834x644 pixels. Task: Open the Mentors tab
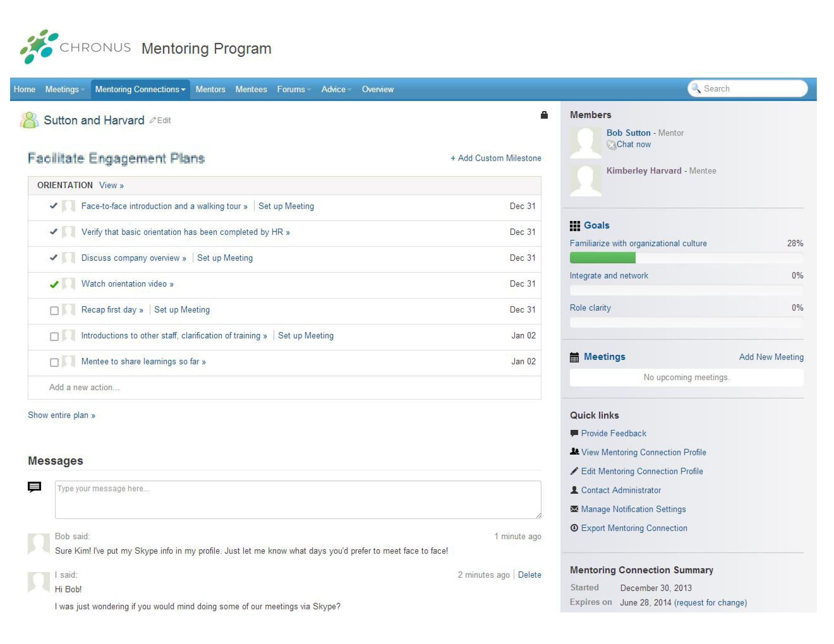211,89
